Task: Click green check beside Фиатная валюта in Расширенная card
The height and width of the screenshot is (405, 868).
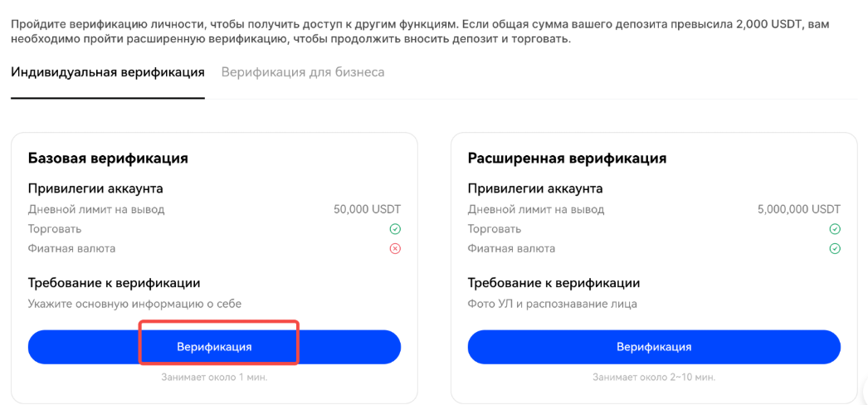Action: [835, 249]
